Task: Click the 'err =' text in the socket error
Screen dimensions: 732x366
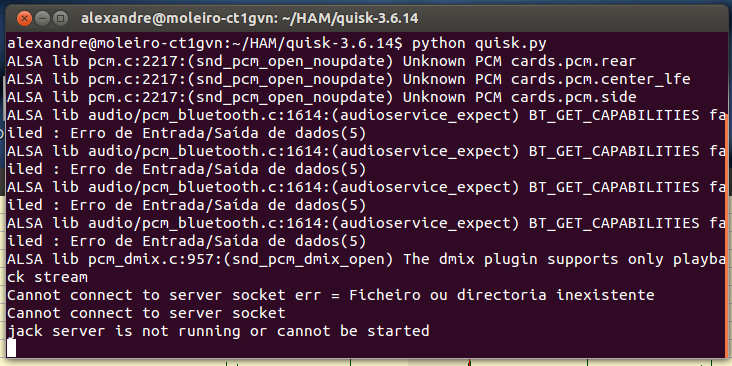Action: [317, 296]
